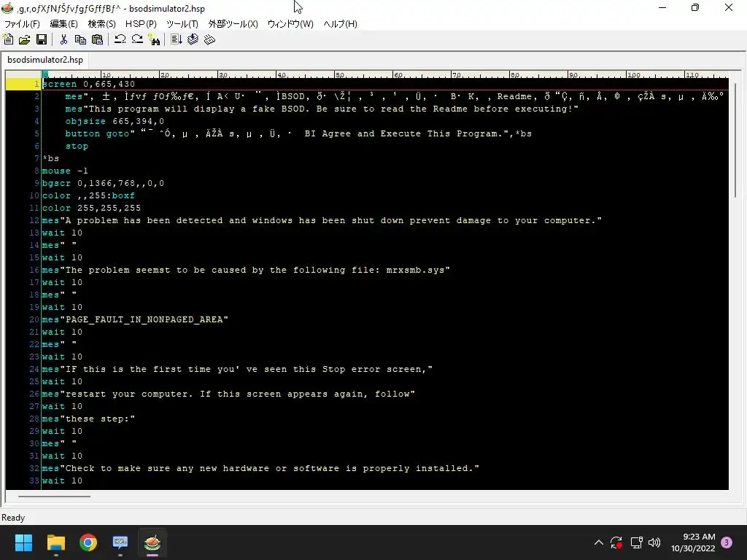Create a new file with toolbar icon
Screen dimensions: 747x560
click(8, 39)
